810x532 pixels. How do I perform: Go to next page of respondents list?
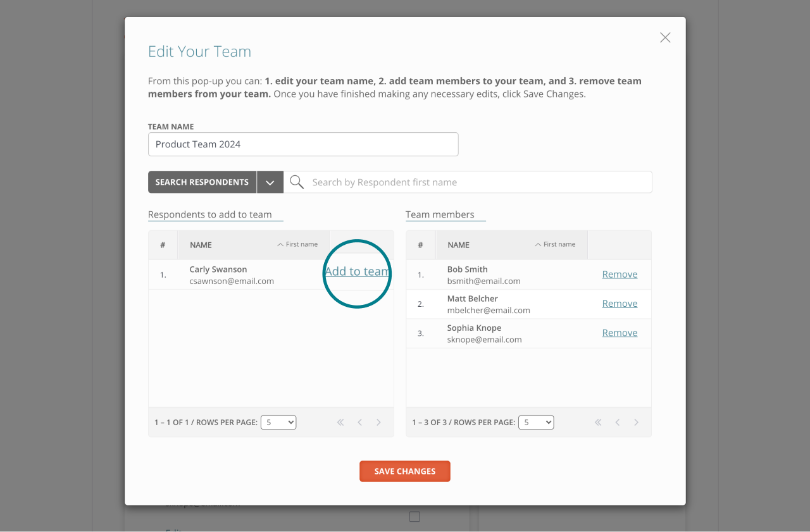[378, 423]
